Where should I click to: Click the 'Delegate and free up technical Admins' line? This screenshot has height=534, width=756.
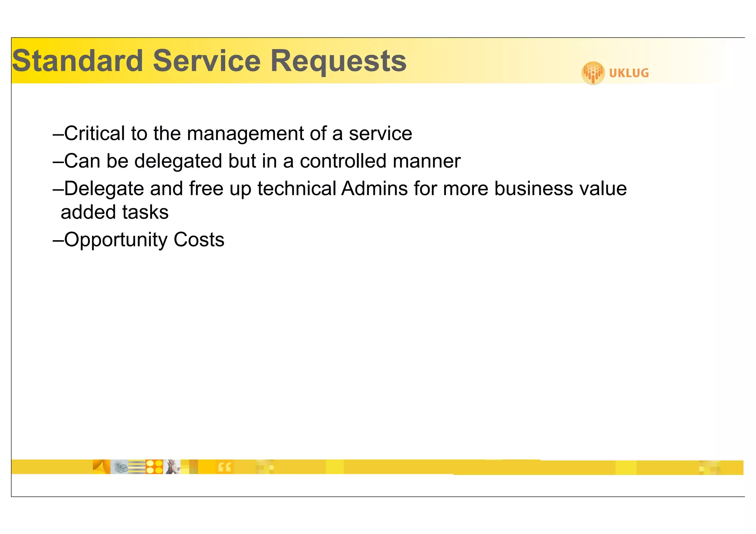tap(340, 189)
